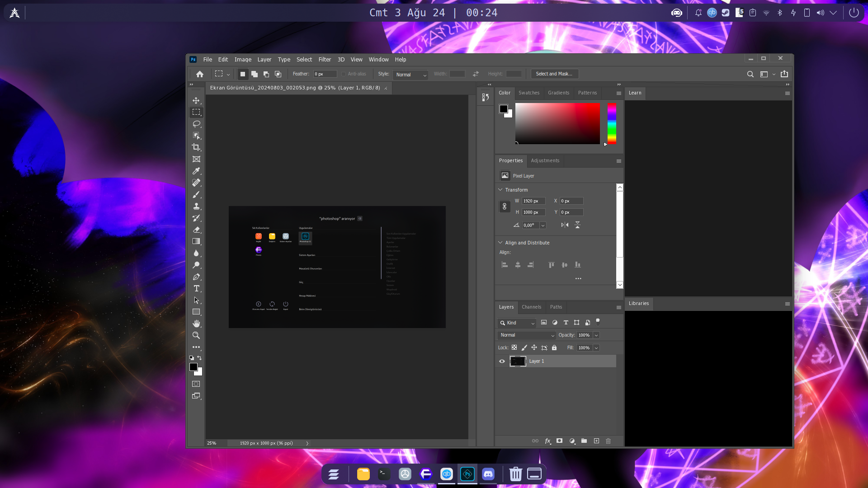This screenshot has height=488, width=868.
Task: Open the Filter menu
Action: click(324, 59)
